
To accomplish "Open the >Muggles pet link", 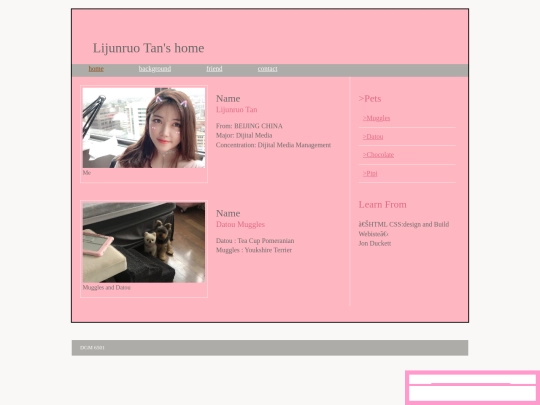I will tap(376, 118).
